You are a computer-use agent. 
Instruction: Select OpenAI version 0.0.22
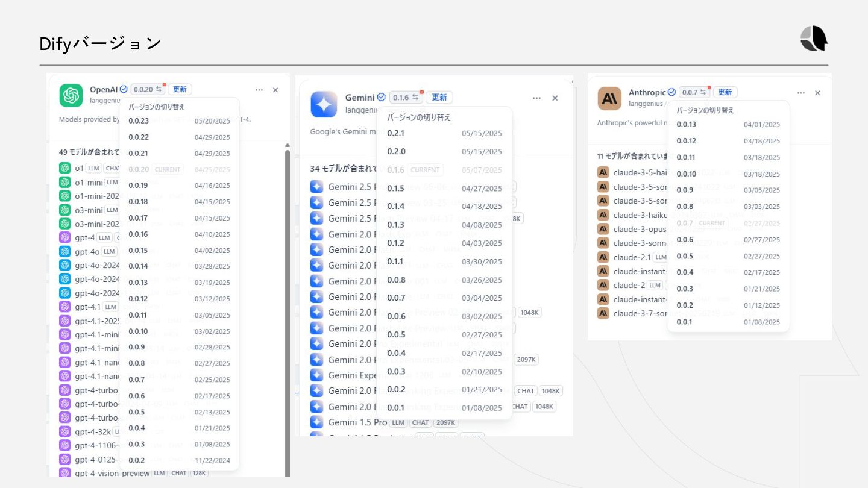(179, 137)
